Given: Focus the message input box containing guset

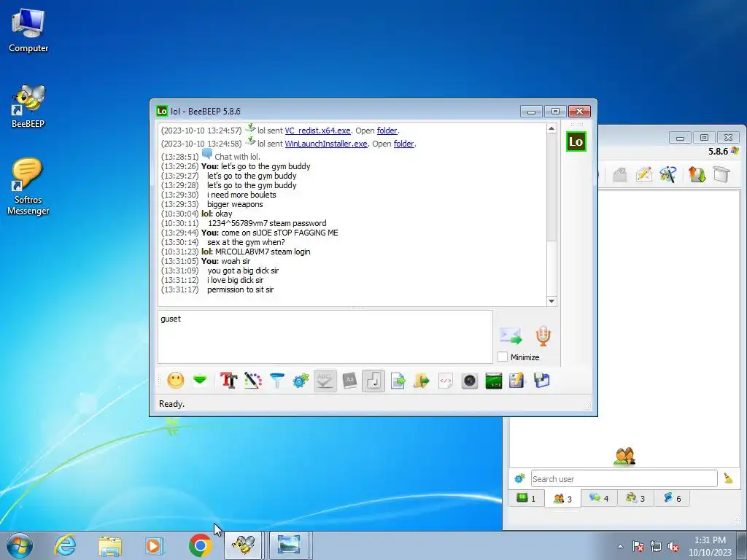Looking at the screenshot, I should pyautogui.click(x=325, y=337).
